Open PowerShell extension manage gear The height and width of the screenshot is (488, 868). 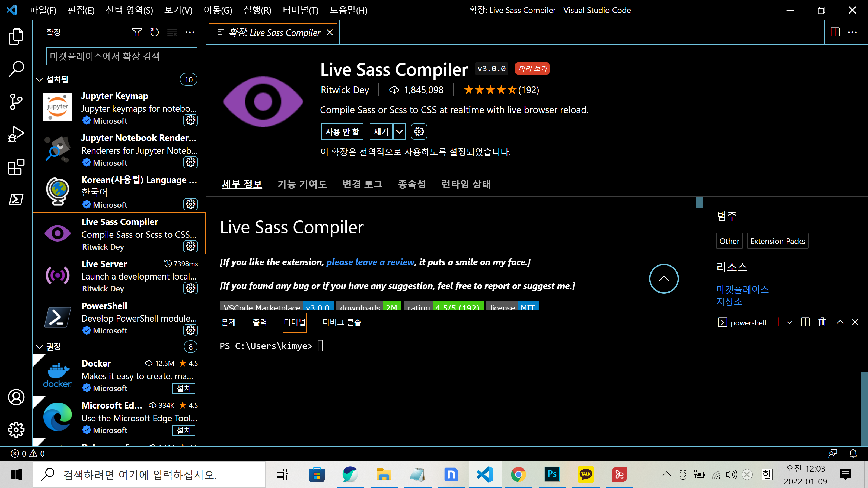[x=190, y=330]
